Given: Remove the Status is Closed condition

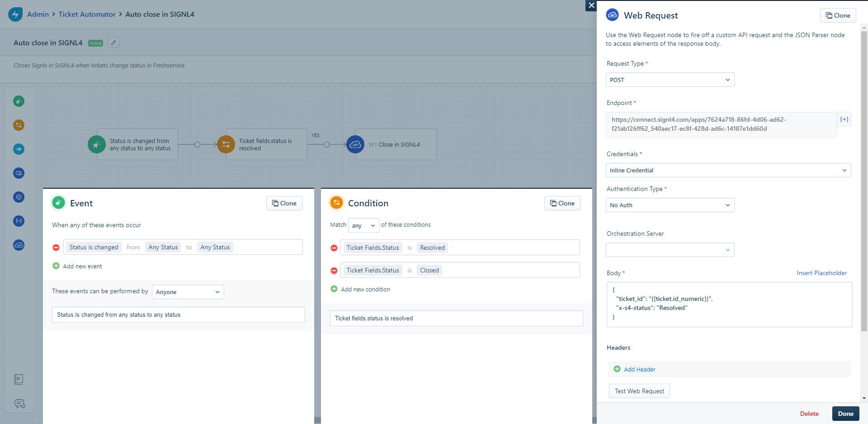Looking at the screenshot, I should 334,271.
